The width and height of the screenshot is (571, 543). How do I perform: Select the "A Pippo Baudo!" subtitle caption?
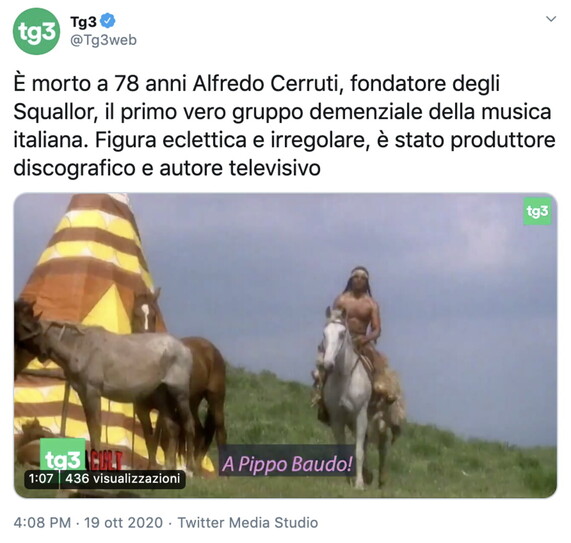287,464
